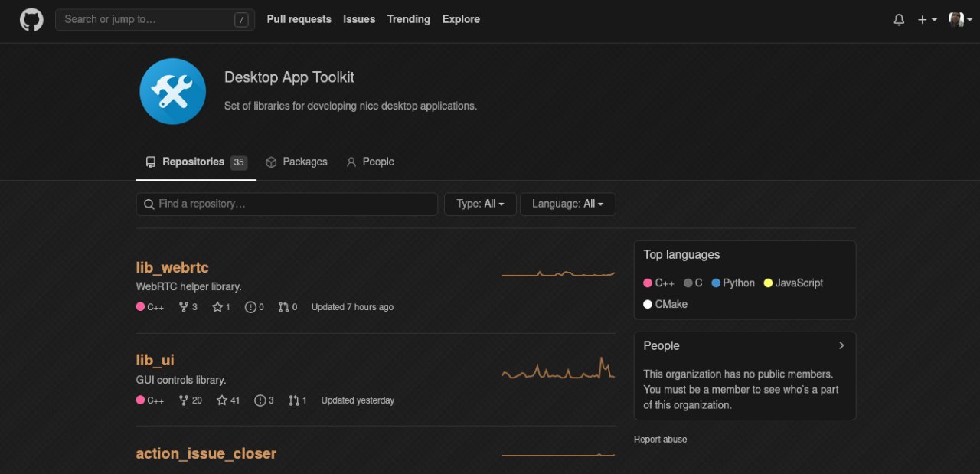Click the magnifier icon in repository search

(149, 204)
